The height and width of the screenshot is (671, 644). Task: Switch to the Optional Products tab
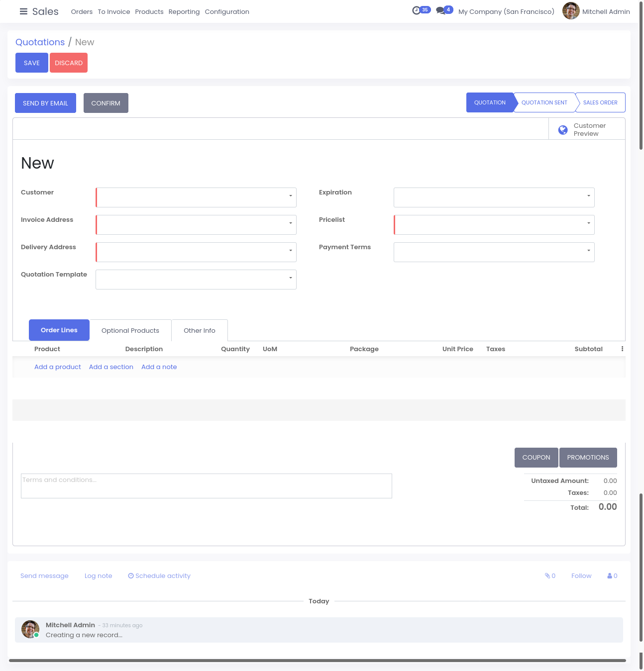point(130,330)
